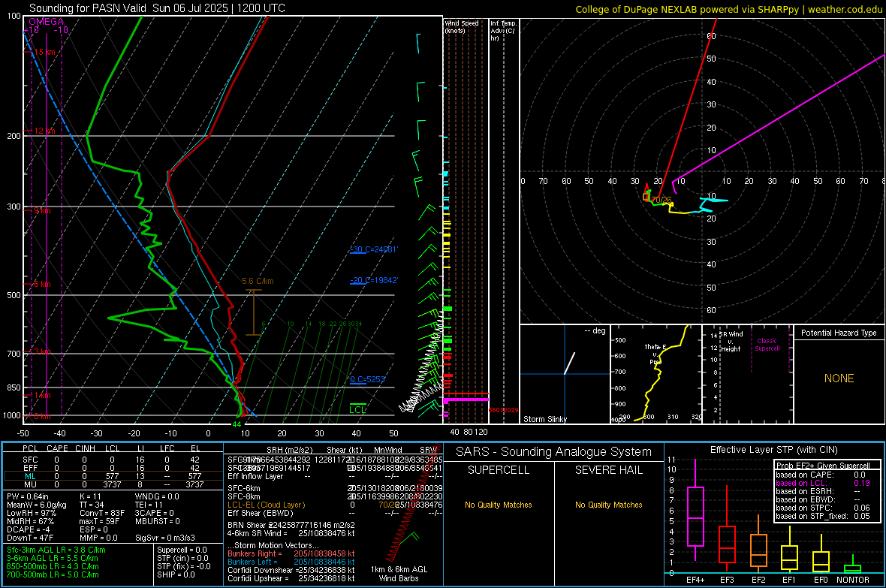Click the highlighted 'ML' parcel row

coord(113,476)
